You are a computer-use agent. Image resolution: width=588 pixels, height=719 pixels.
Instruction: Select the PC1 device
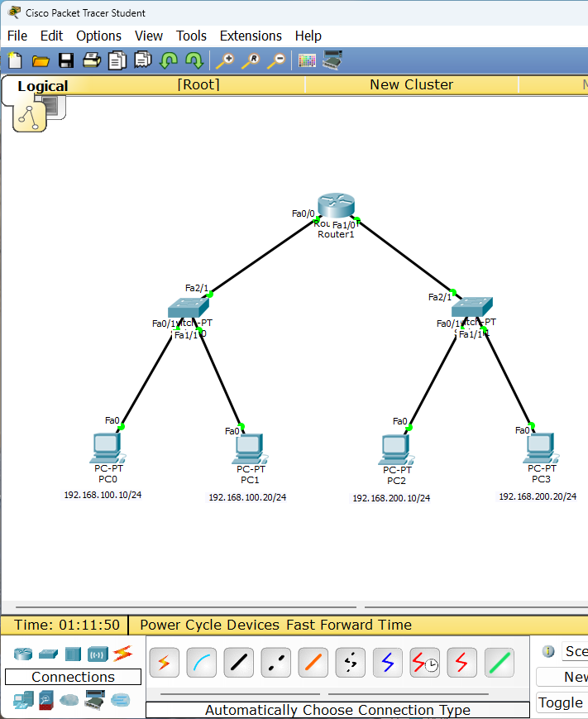pyautogui.click(x=250, y=449)
